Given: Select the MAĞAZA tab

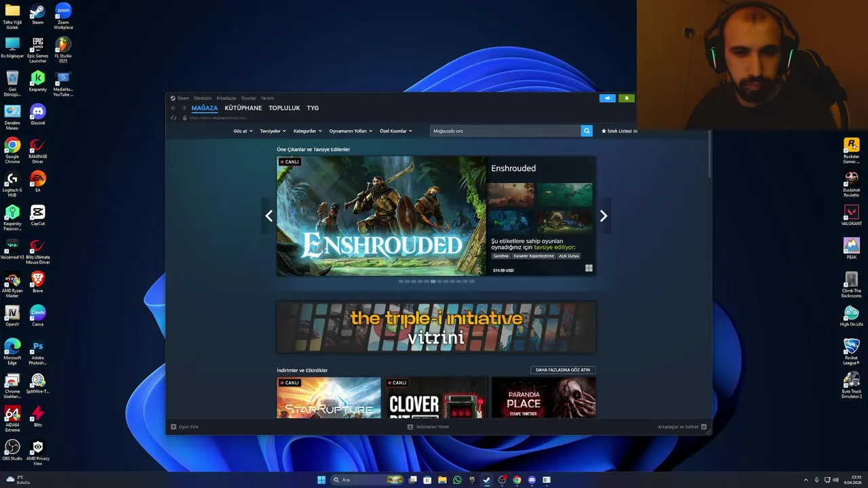Looking at the screenshot, I should pos(204,108).
